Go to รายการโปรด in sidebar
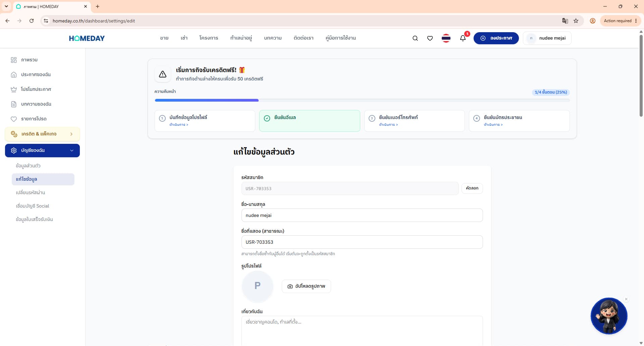Viewport: 644px width, 346px height. tap(43, 119)
